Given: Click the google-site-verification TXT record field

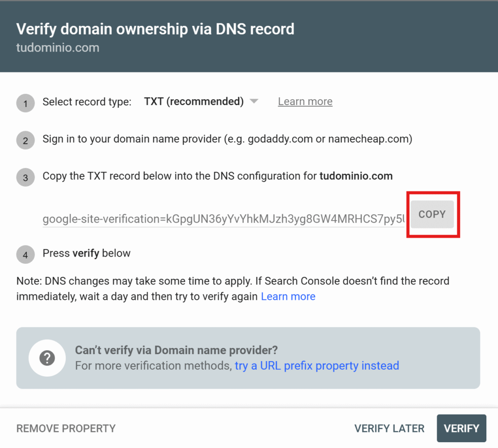Looking at the screenshot, I should click(x=223, y=219).
